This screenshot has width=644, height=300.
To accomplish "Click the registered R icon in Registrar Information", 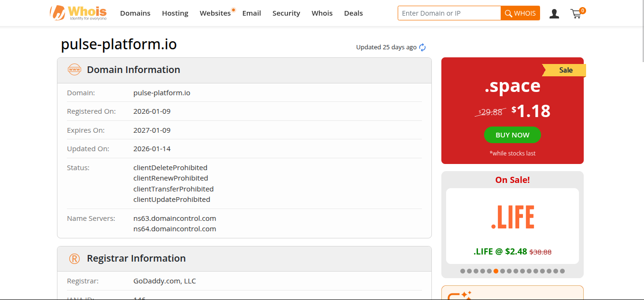I will tap(75, 259).
